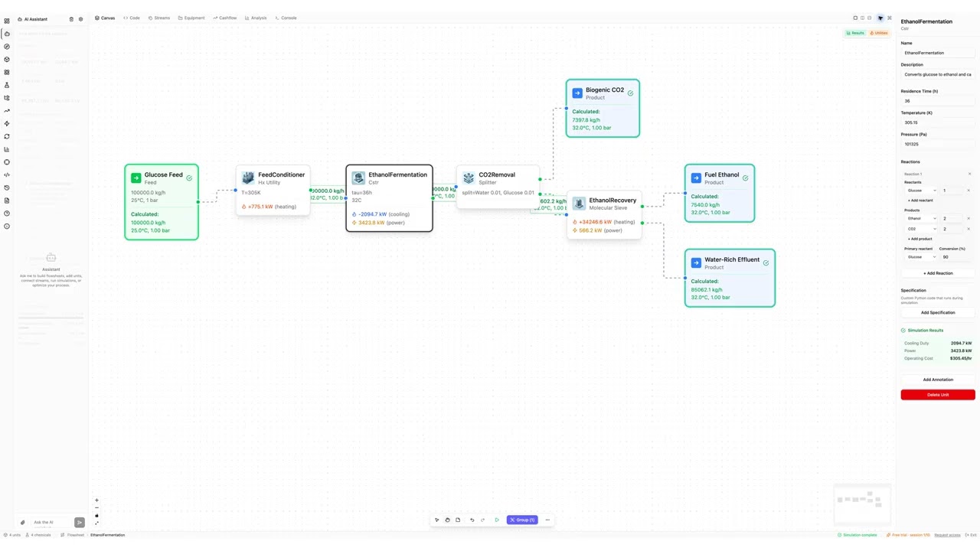Viewport: 980px width, 551px height.
Task: Remove the CO2 product row
Action: tap(969, 229)
